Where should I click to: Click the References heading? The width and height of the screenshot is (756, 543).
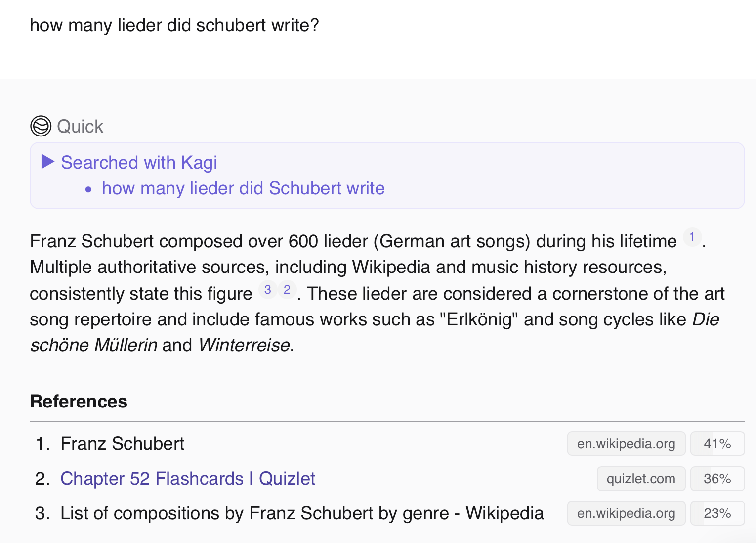click(79, 402)
